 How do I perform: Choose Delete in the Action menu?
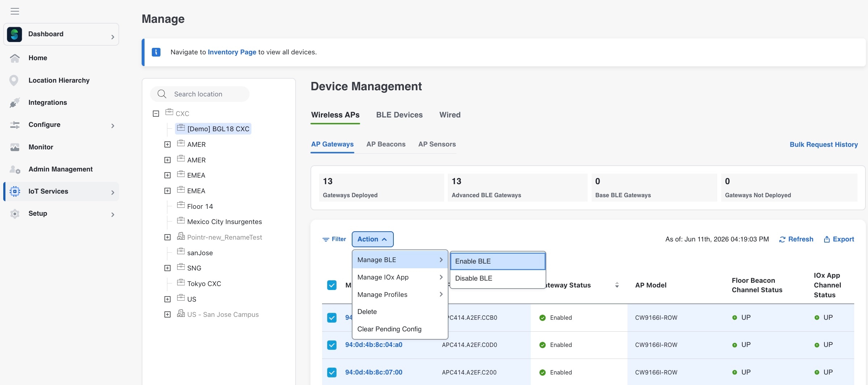400,312
